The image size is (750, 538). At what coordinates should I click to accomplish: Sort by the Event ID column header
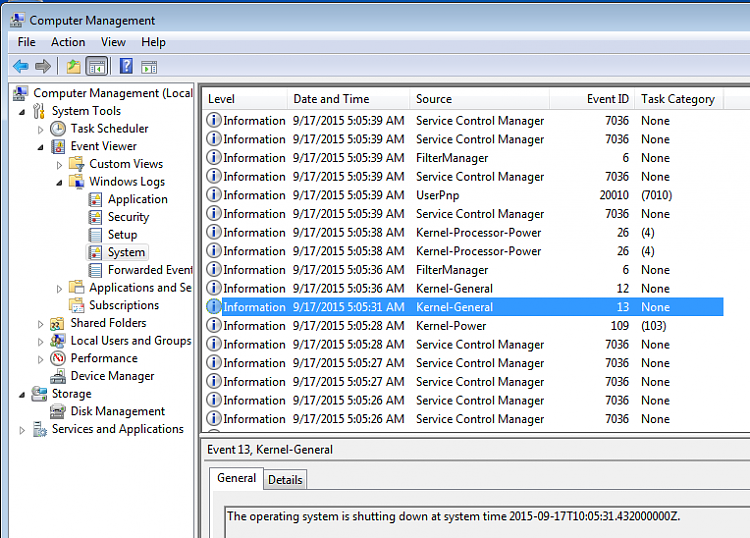[x=592, y=99]
